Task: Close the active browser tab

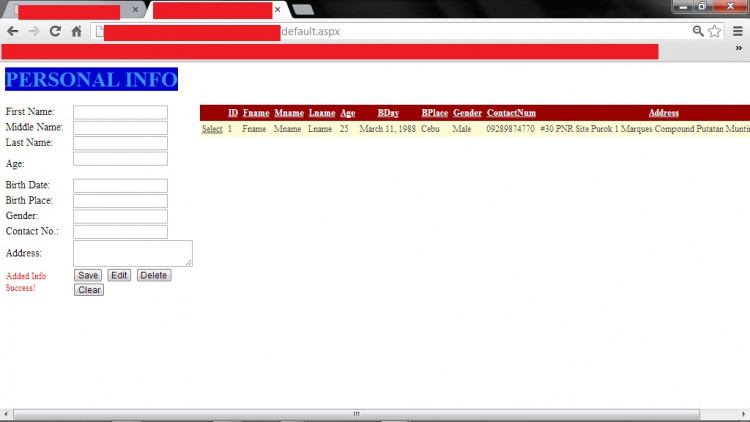Action: coord(277,10)
